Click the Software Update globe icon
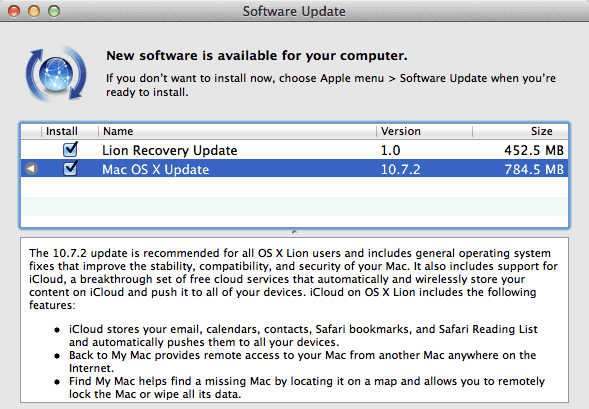The height and width of the screenshot is (409, 589). [56, 74]
